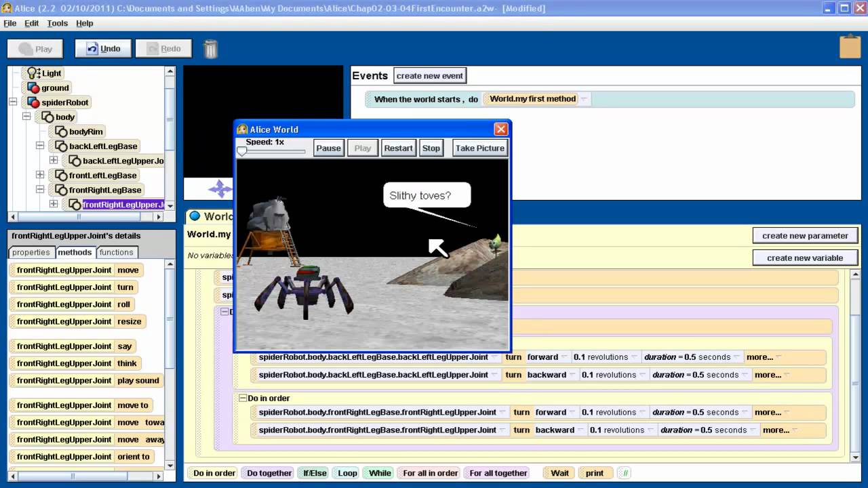
Task: Click the comment // tile
Action: (625, 473)
